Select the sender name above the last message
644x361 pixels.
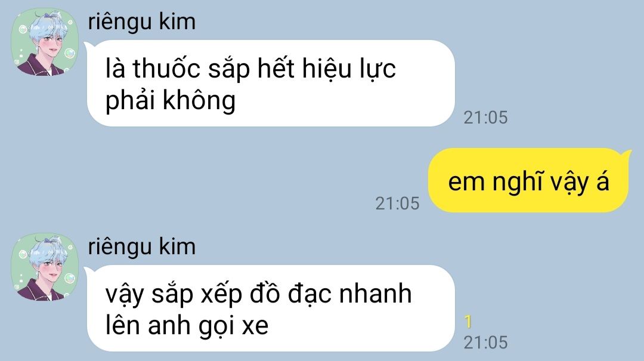[142, 246]
